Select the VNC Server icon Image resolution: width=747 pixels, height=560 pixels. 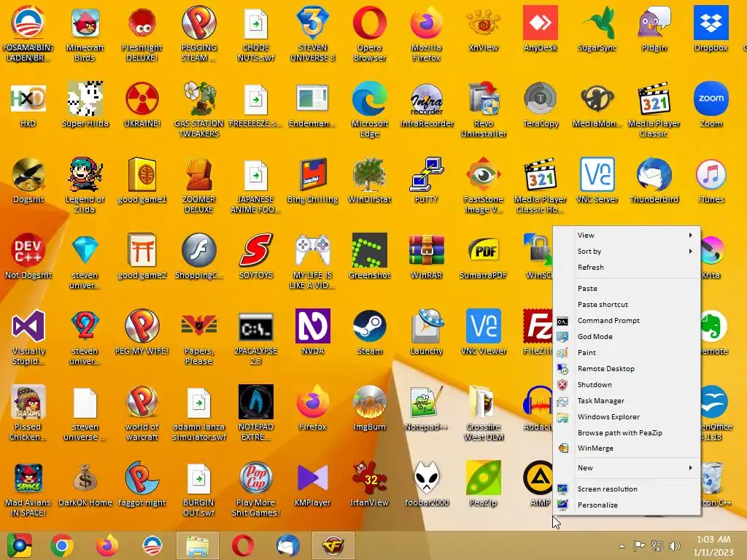coord(597,181)
